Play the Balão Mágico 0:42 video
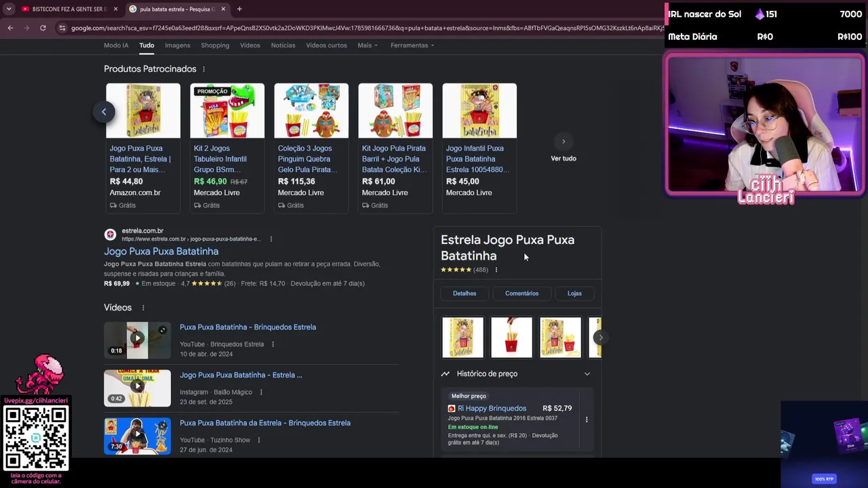 coord(137,388)
